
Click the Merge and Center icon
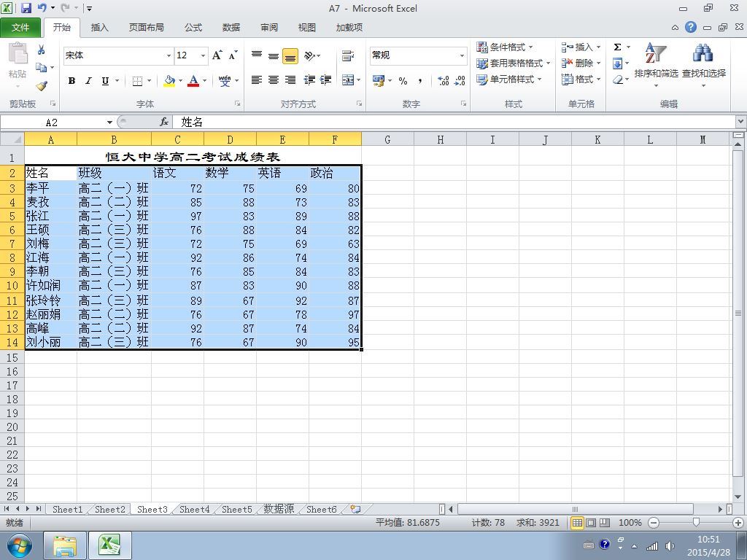pos(348,80)
